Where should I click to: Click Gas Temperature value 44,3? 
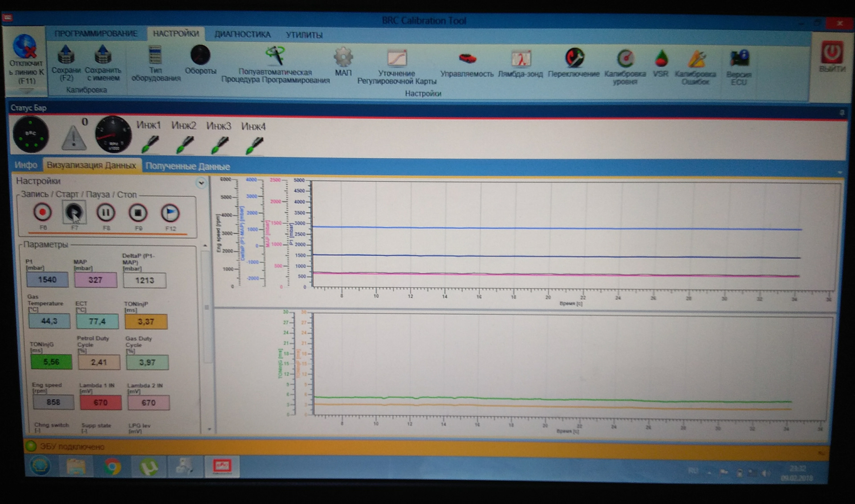[x=49, y=321]
